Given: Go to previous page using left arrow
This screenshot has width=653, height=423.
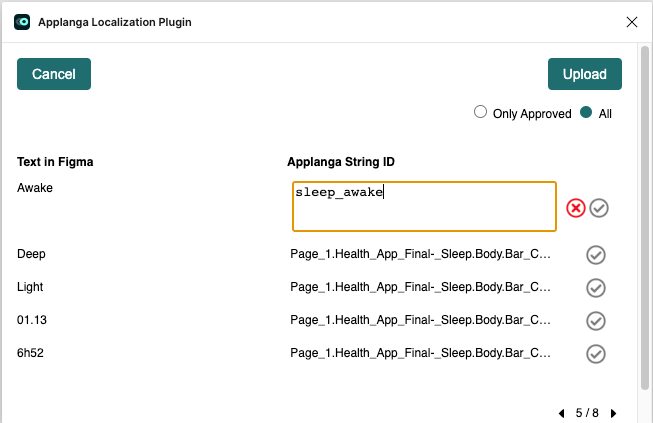Looking at the screenshot, I should click(x=561, y=413).
